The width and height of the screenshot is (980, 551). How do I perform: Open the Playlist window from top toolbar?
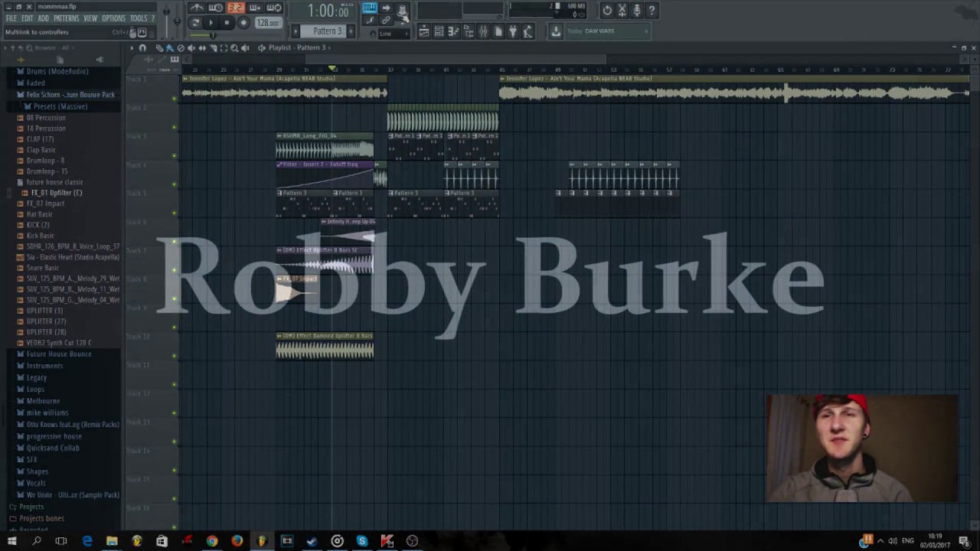[424, 31]
